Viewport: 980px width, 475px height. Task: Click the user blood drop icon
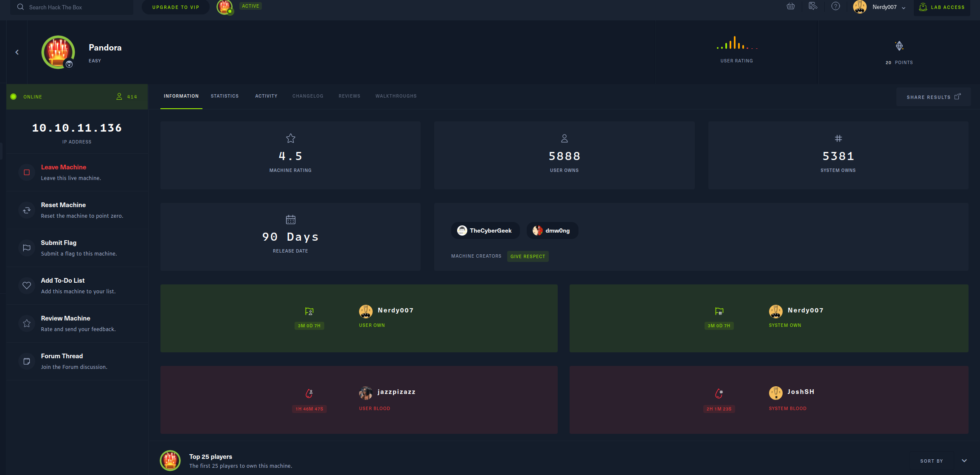pos(309,393)
